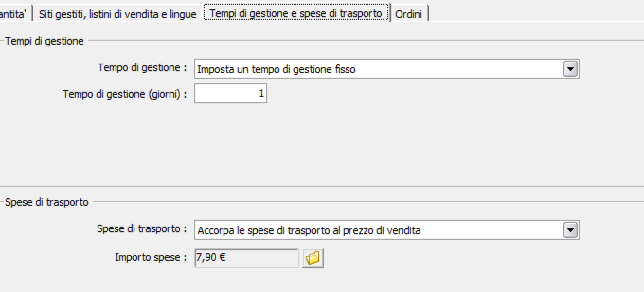Select the 'Tempi di gestione e spese di trasporto' tab
The image size is (644, 292).
tap(295, 13)
